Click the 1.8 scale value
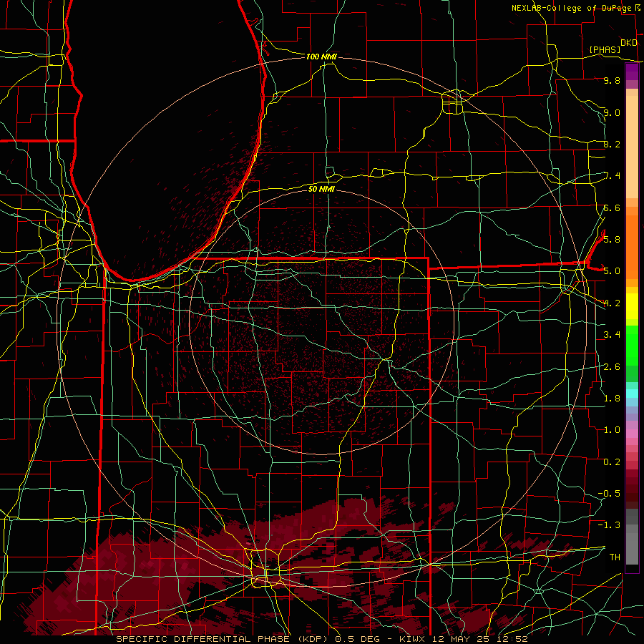Viewport: 644px width, 644px height. pyautogui.click(x=612, y=398)
